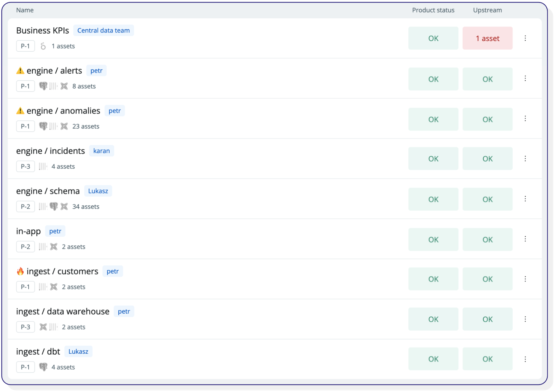Click the dbt icon in the engine / anomalies row
556x392 pixels.
tap(64, 126)
